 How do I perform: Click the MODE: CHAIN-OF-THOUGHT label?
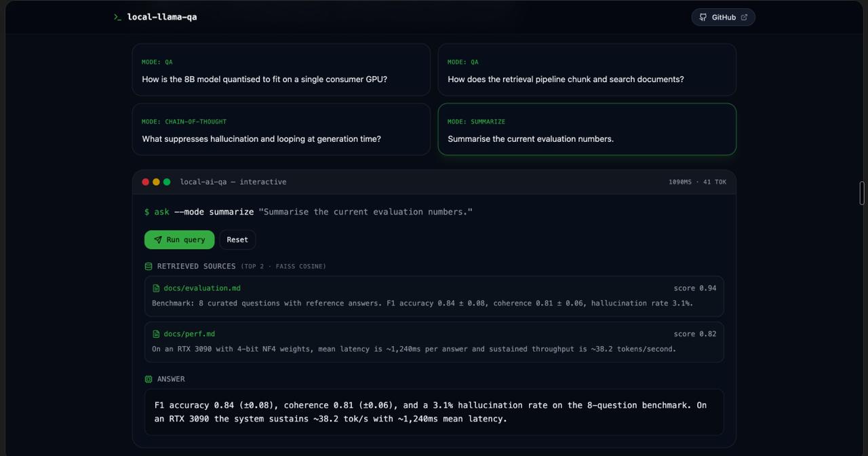click(184, 121)
